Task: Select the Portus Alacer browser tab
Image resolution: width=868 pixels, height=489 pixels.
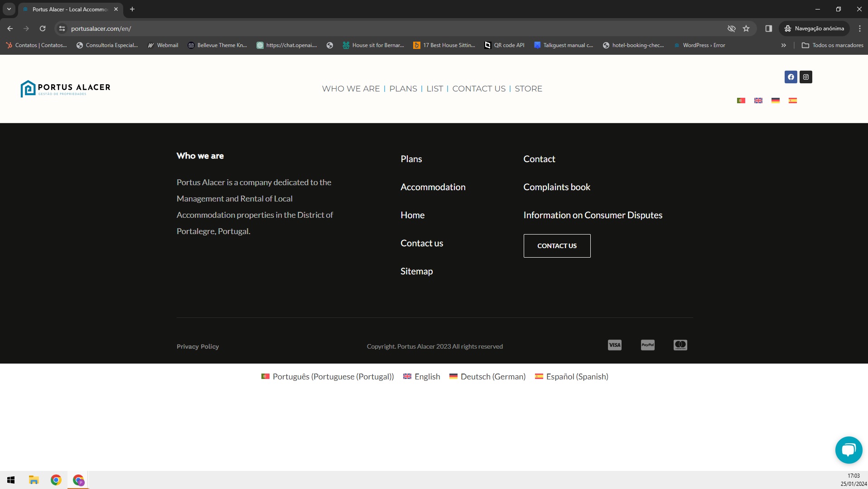Action: point(70,9)
